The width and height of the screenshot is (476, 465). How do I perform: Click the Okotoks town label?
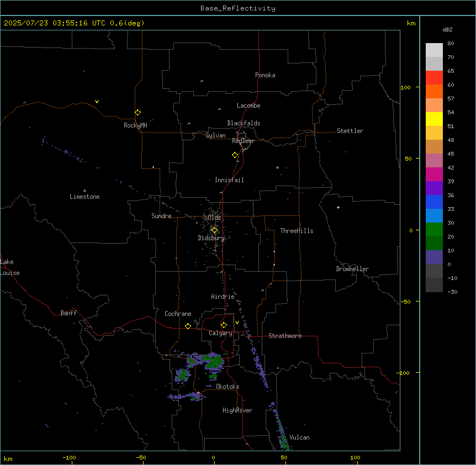click(228, 387)
